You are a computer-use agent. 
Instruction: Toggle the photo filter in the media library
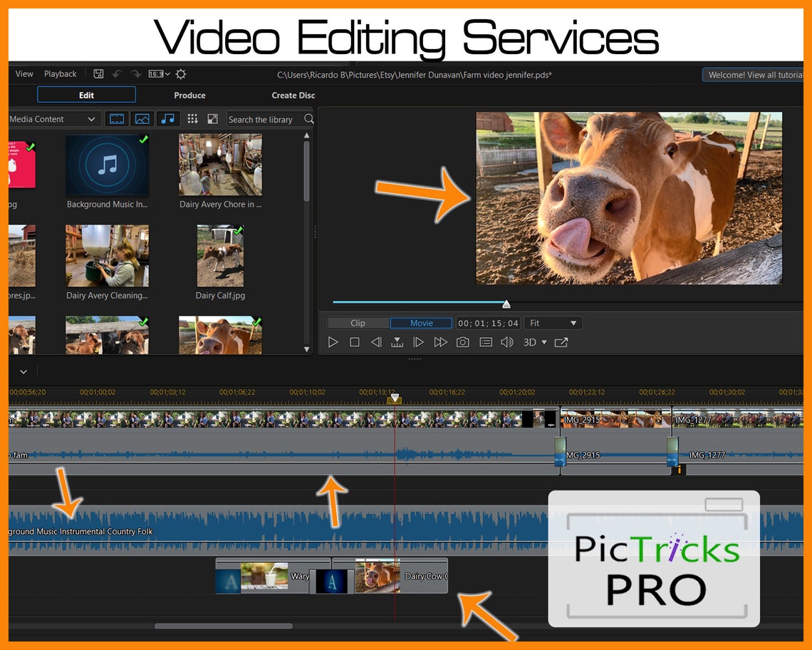142,118
